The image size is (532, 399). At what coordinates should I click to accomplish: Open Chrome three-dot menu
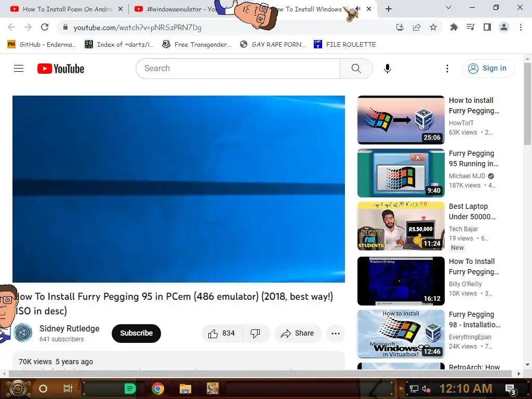pyautogui.click(x=521, y=28)
